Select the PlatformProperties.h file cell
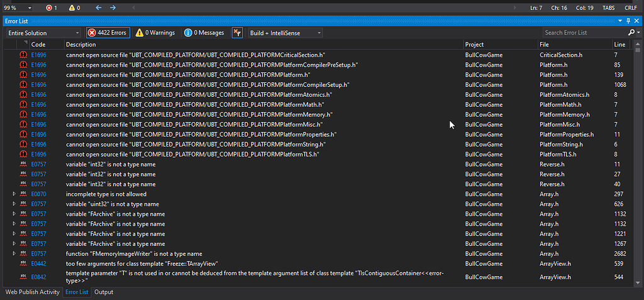644x300 pixels. click(x=567, y=135)
